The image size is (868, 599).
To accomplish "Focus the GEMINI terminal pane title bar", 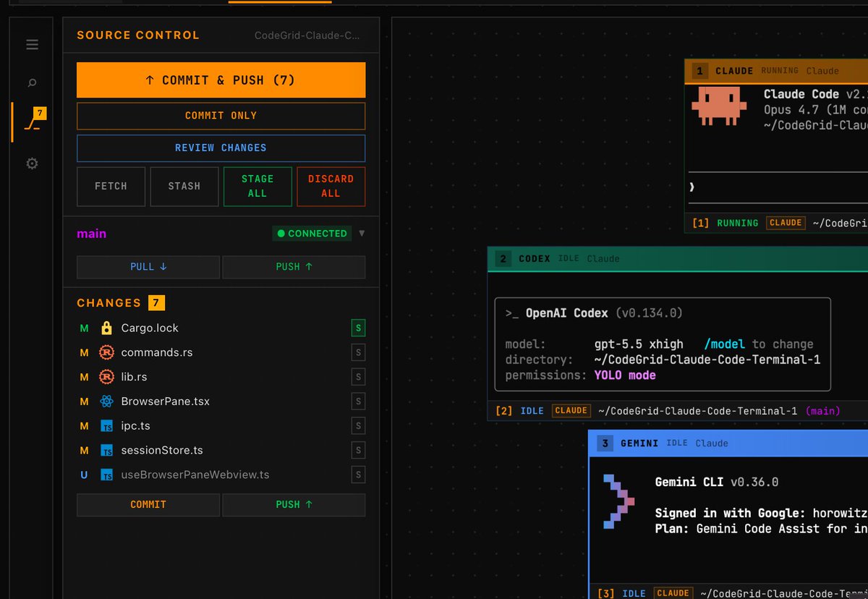I will (728, 443).
